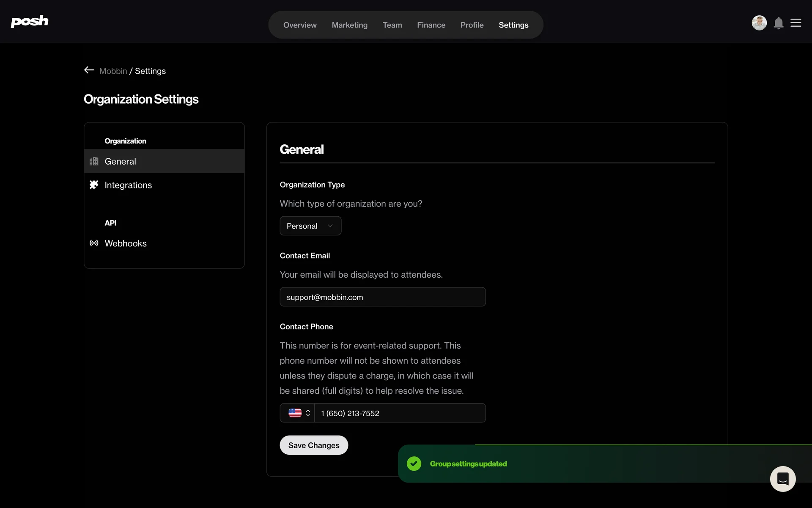Switch to the Marketing tab
The height and width of the screenshot is (508, 812).
click(x=349, y=25)
